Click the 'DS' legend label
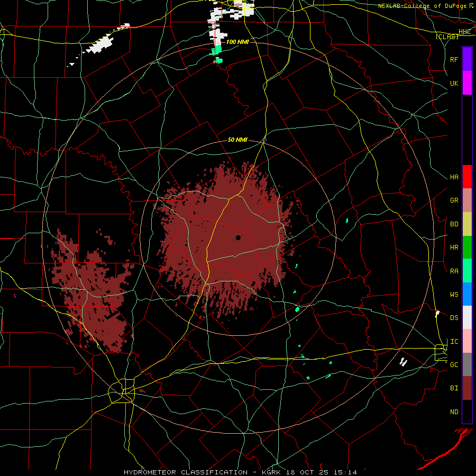476x476 pixels. 454,318
